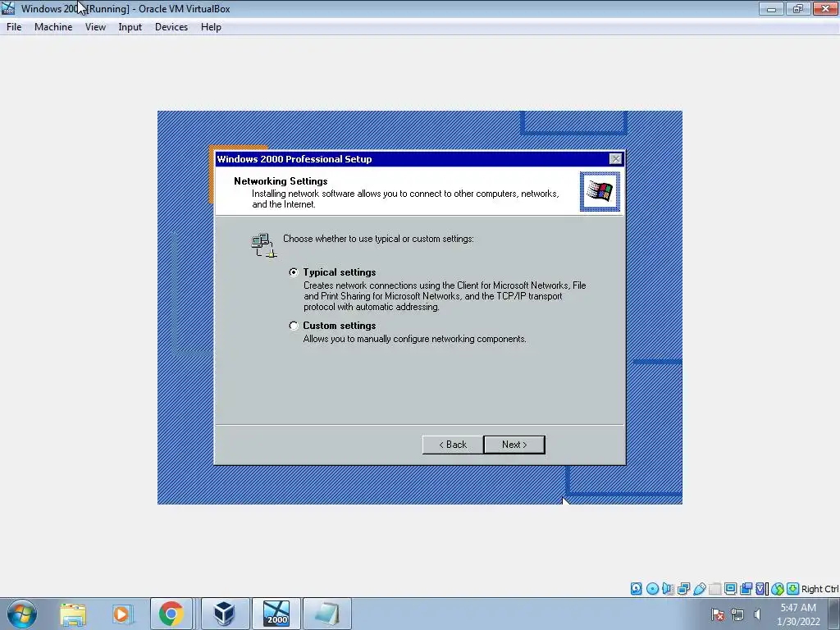Screen dimensions: 840x630
Task: Click the display settings indicator
Action: [730, 589]
